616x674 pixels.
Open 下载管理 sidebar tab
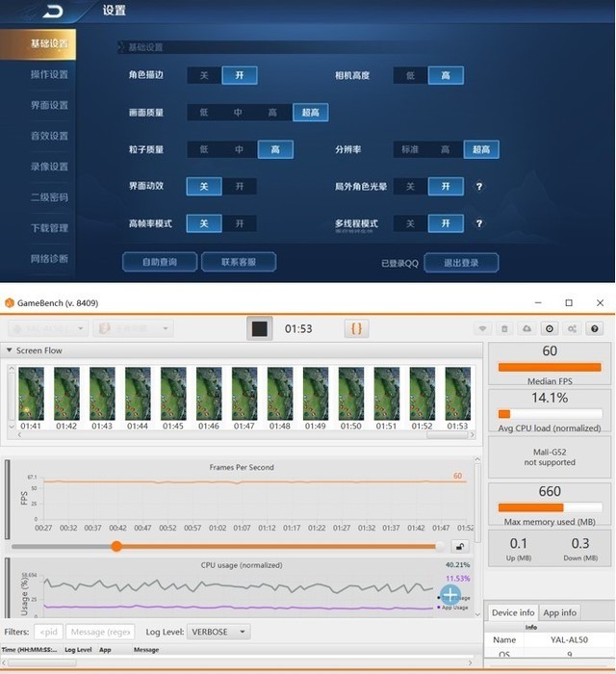[49, 228]
